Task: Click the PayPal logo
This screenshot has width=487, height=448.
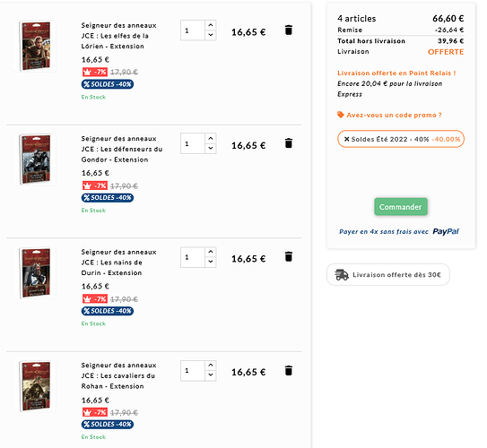Action: pos(446,231)
